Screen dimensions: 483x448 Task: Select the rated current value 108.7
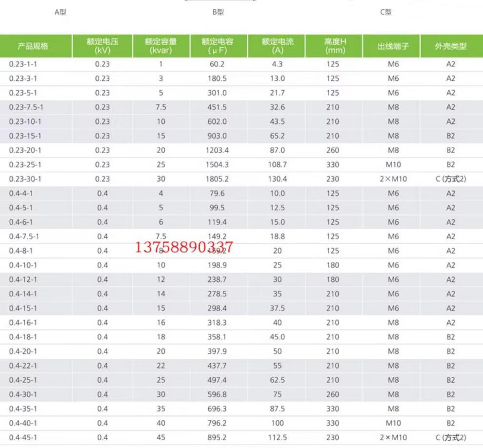(x=277, y=165)
